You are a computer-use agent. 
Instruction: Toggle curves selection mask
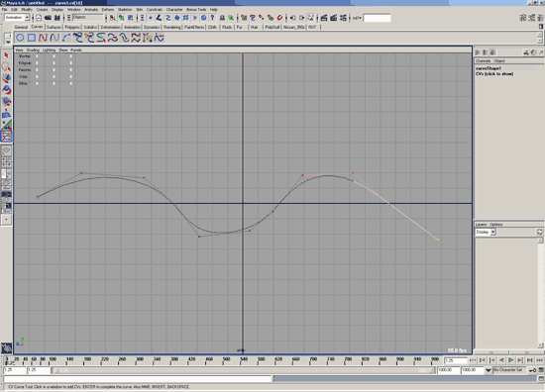tap(167, 18)
